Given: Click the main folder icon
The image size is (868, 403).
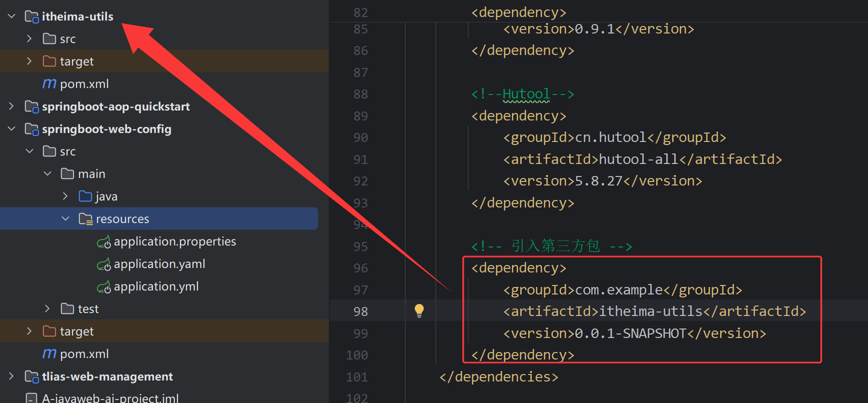Looking at the screenshot, I should [x=67, y=173].
